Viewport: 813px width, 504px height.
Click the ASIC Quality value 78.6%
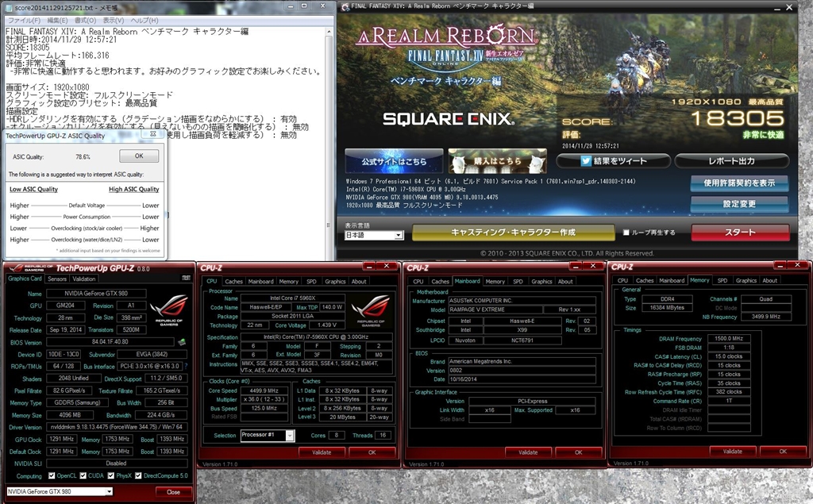[x=83, y=156]
